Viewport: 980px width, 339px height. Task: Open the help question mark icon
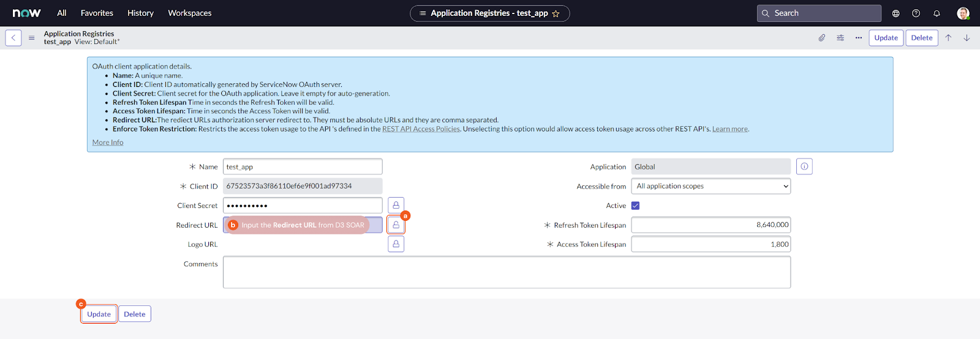916,13
